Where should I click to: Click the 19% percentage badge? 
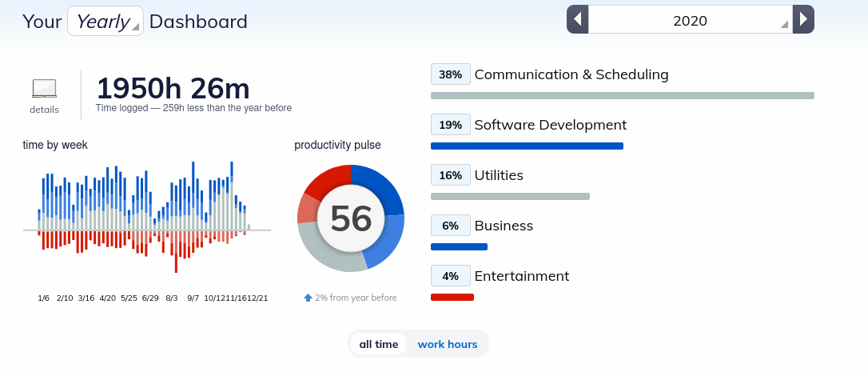pyautogui.click(x=451, y=125)
